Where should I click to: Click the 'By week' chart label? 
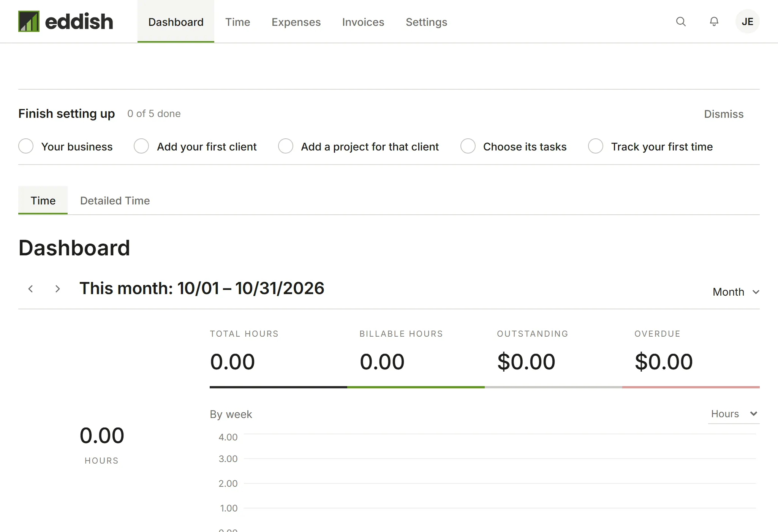point(231,414)
